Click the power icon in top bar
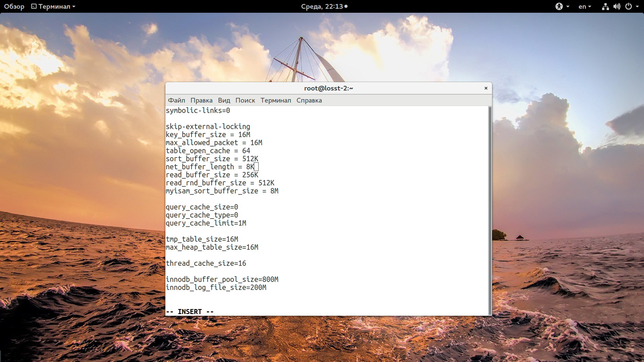This screenshot has width=644, height=362. tap(628, 6)
